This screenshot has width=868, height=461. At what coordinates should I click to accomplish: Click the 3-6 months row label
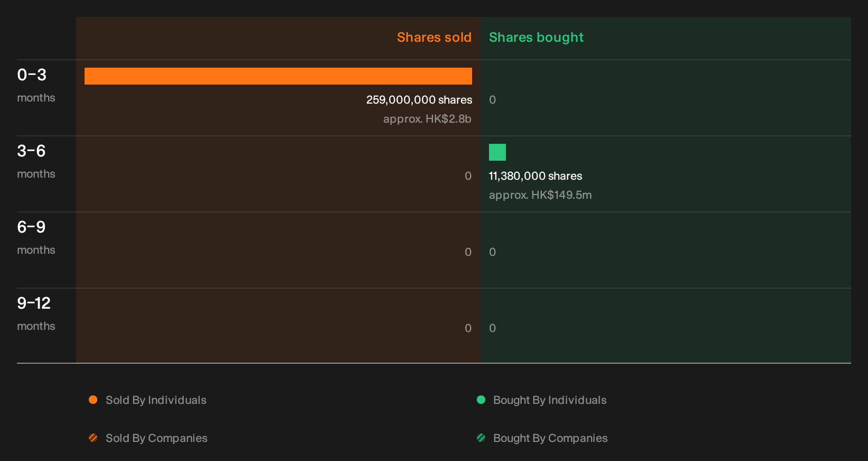click(36, 161)
